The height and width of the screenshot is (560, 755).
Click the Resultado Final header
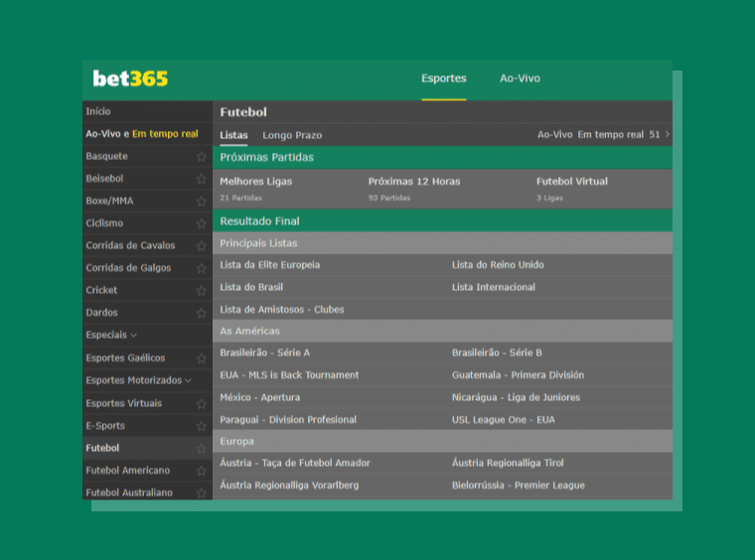442,221
